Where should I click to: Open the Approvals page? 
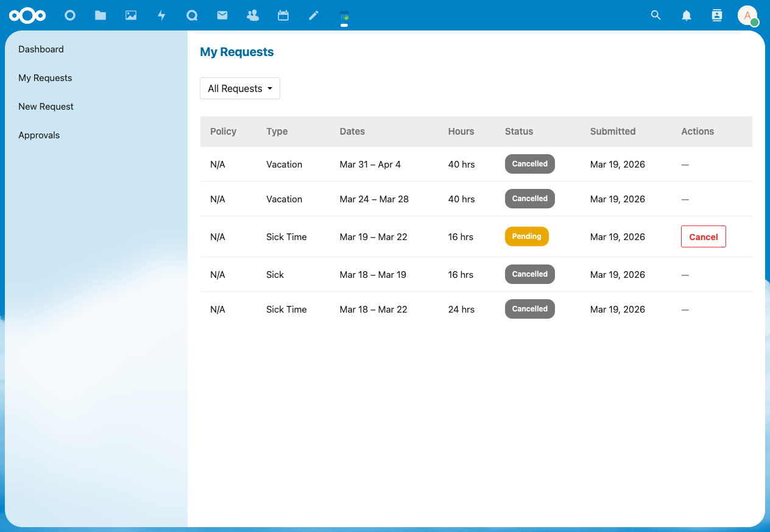[39, 135]
